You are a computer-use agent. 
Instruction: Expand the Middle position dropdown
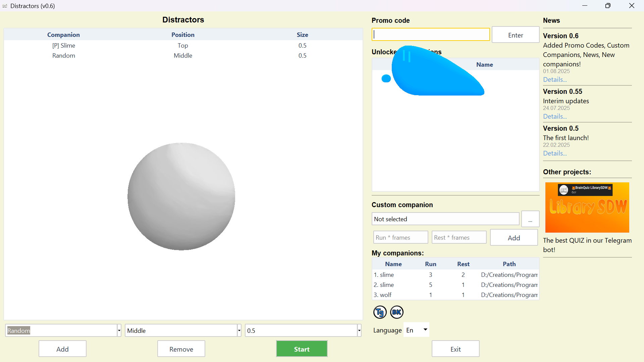click(x=239, y=330)
